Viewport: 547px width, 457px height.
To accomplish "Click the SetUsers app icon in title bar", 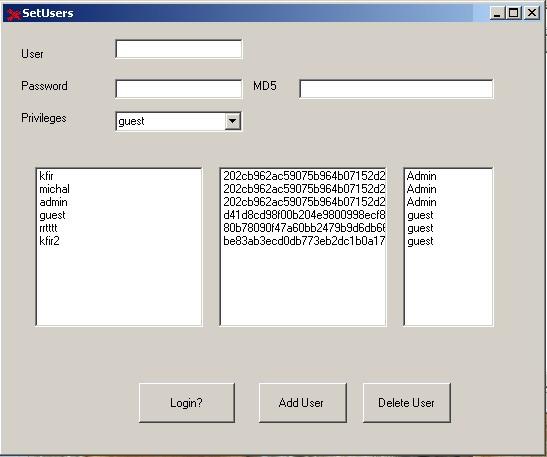I will point(13,14).
